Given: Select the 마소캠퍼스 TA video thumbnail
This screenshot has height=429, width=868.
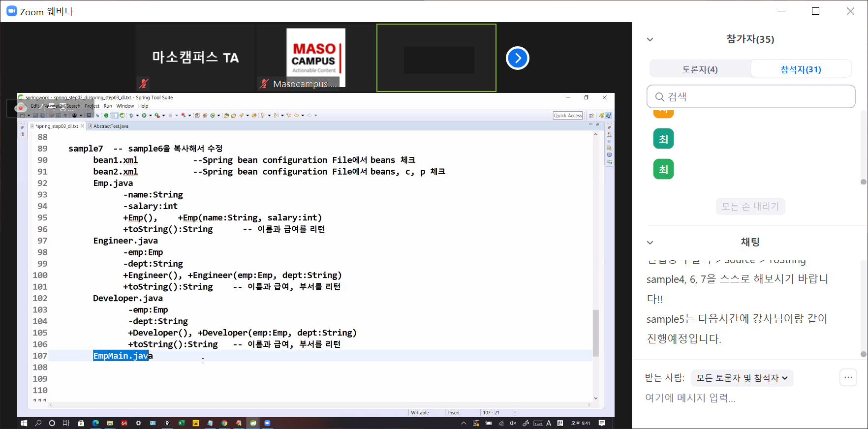Looking at the screenshot, I should click(x=195, y=58).
